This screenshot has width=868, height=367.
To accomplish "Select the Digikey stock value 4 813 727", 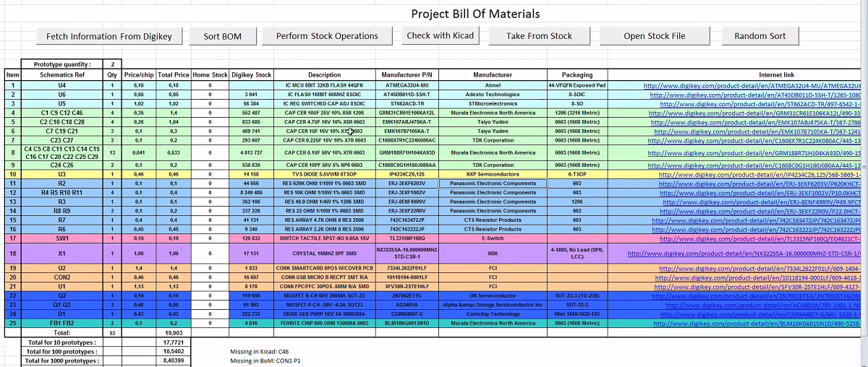I will (x=252, y=152).
